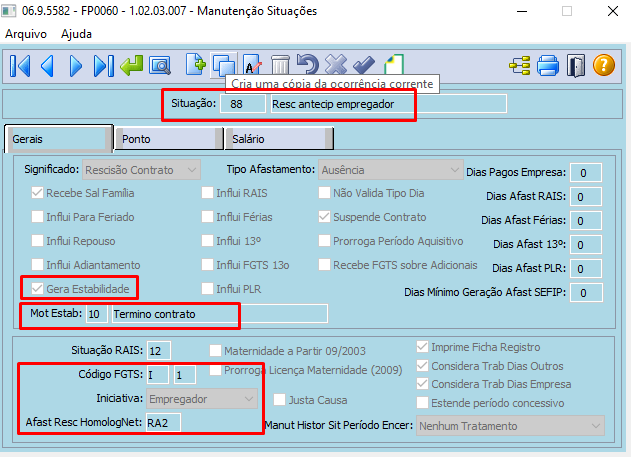Click the Dias Pagos Empresa field
633x462 pixels.
[x=586, y=173]
